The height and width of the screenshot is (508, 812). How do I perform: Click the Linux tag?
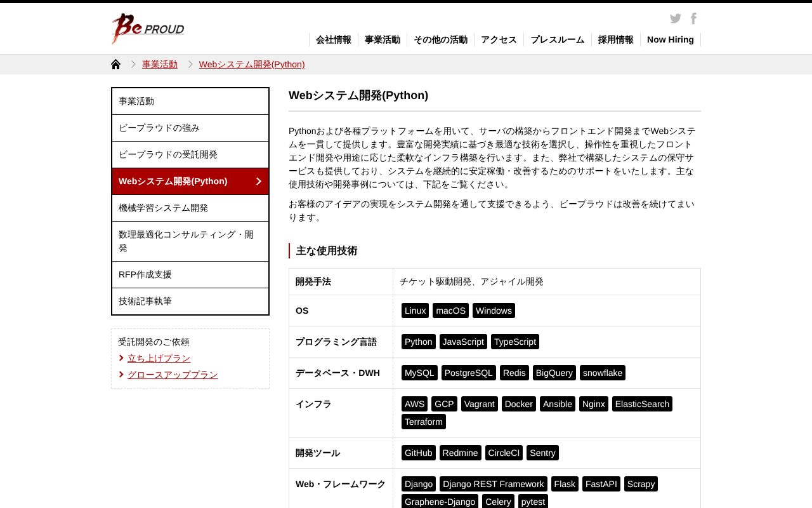tap(416, 311)
